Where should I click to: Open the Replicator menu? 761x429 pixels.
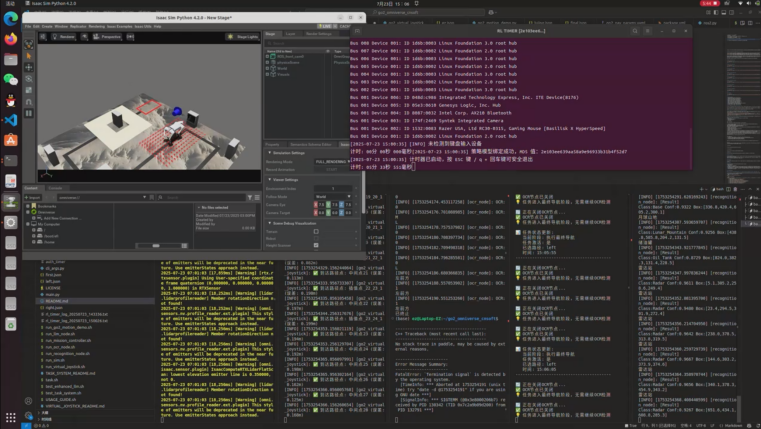pyautogui.click(x=78, y=26)
